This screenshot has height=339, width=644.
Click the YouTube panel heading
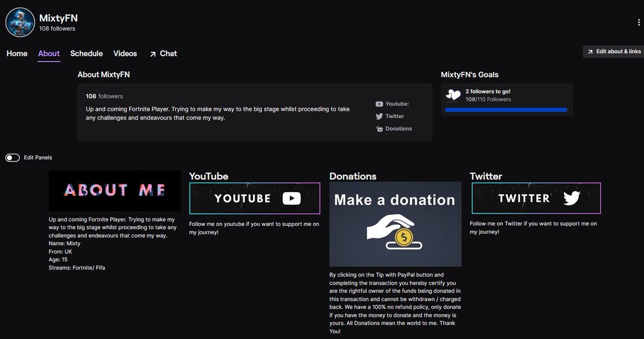point(209,176)
